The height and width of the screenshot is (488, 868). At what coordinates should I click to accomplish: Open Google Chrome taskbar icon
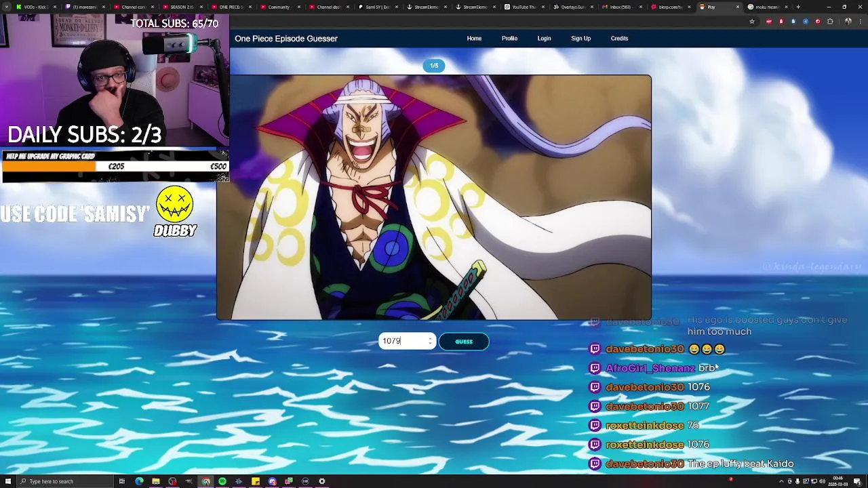pyautogui.click(x=205, y=481)
